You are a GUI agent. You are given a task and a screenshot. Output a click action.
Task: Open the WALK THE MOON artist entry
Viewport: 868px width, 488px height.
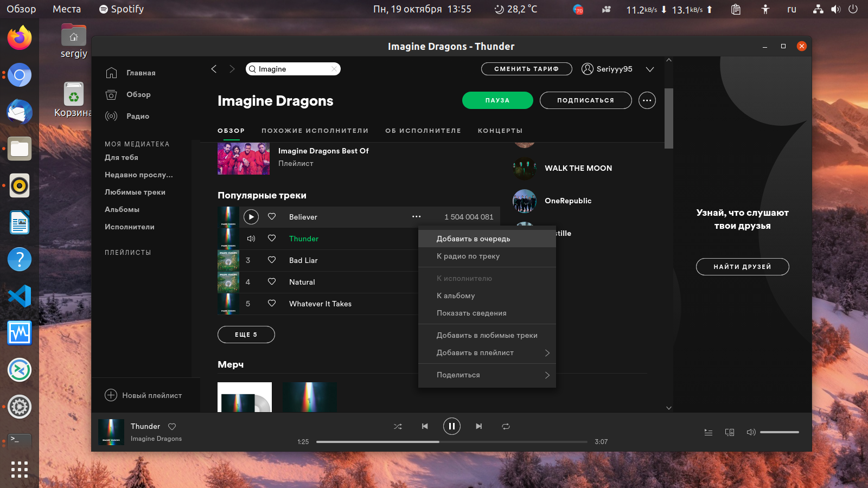[562, 168]
